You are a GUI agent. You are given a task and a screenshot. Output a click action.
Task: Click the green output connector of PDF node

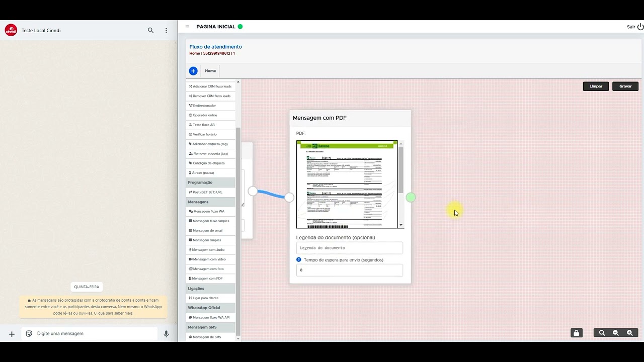411,198
